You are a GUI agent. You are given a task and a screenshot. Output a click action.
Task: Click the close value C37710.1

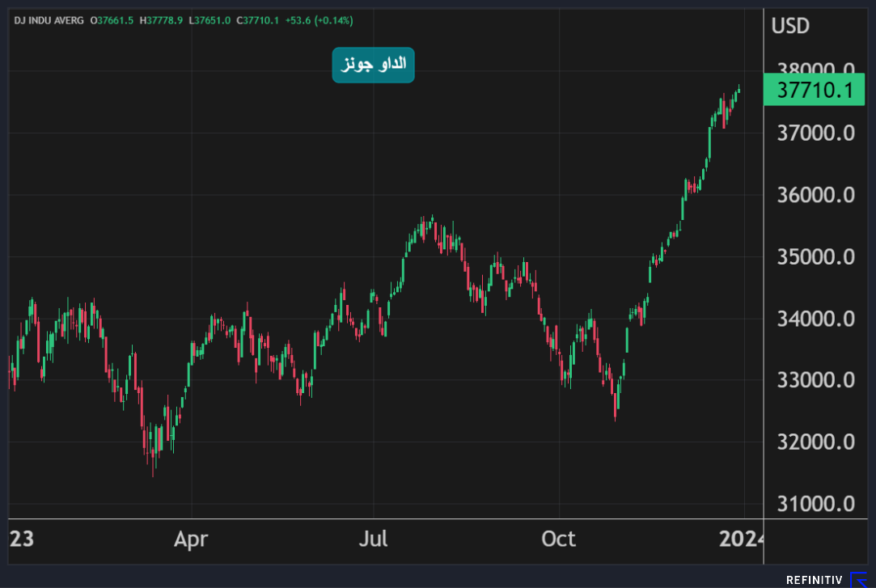click(257, 21)
